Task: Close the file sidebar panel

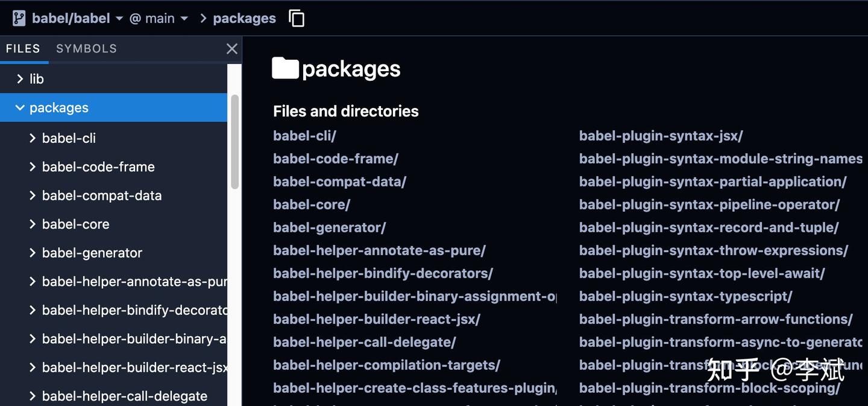Action: click(x=231, y=49)
